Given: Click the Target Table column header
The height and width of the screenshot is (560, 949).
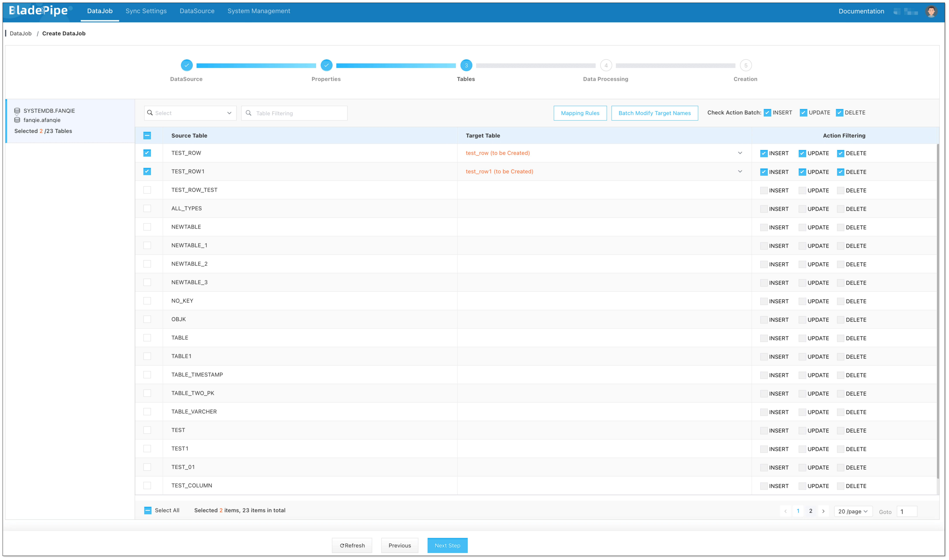Looking at the screenshot, I should coord(483,136).
